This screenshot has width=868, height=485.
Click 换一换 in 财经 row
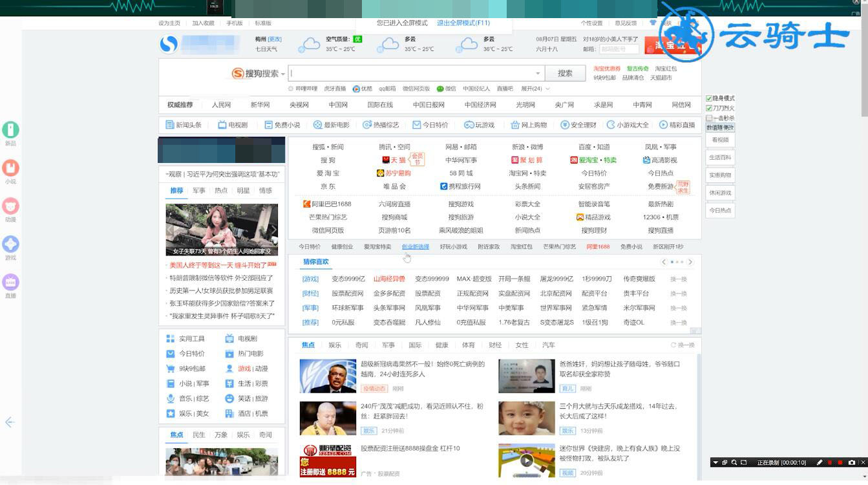pos(678,294)
